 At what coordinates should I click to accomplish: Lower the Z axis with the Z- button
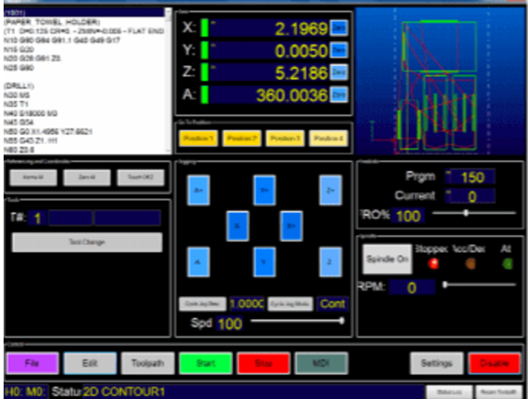(330, 262)
